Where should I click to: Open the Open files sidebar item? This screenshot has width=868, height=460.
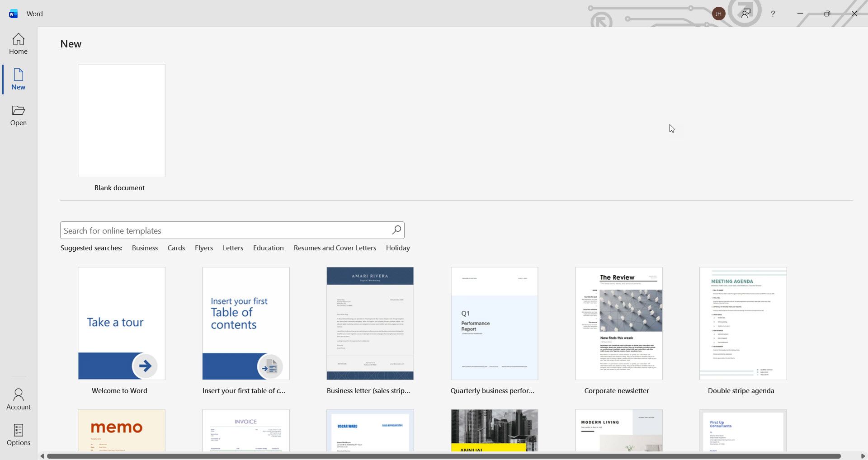click(x=18, y=115)
